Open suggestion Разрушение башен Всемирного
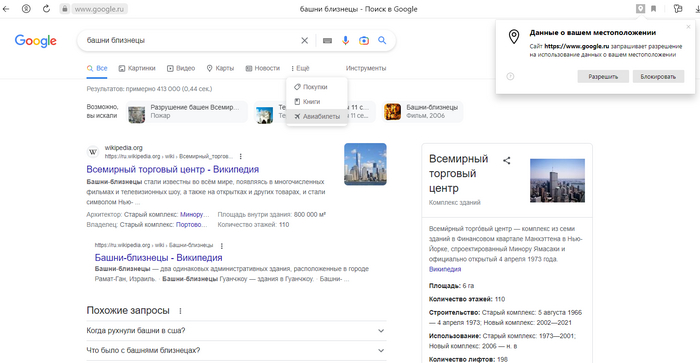Image resolution: width=700 pixels, height=363 pixels. [x=187, y=112]
